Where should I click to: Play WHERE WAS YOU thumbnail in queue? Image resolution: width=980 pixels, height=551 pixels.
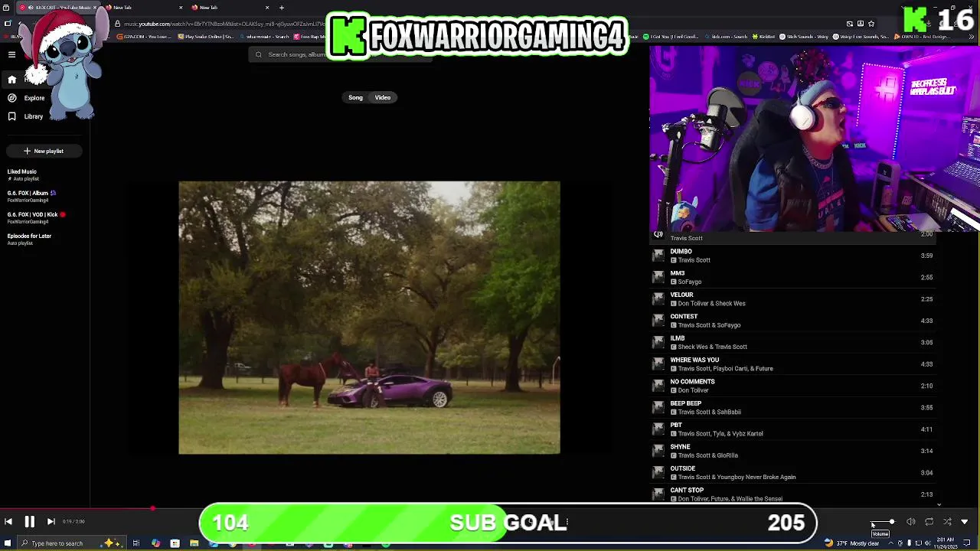point(658,364)
